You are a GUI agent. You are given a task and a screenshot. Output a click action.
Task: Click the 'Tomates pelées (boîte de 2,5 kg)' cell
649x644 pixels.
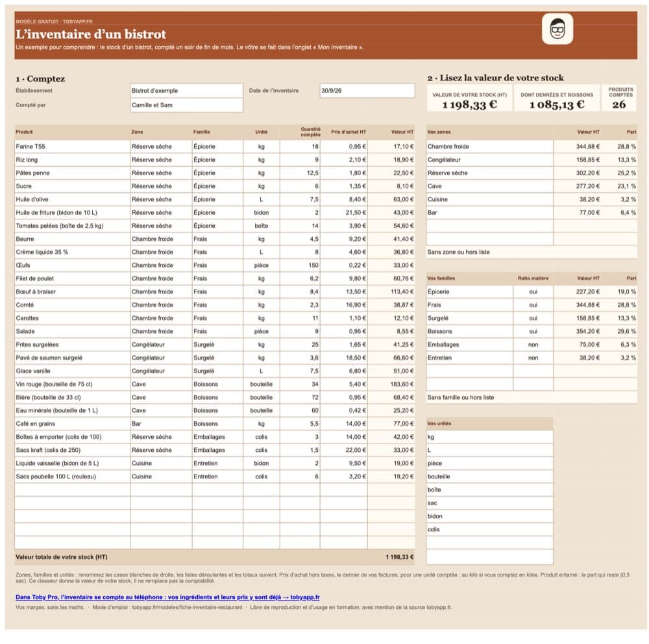pos(72,226)
